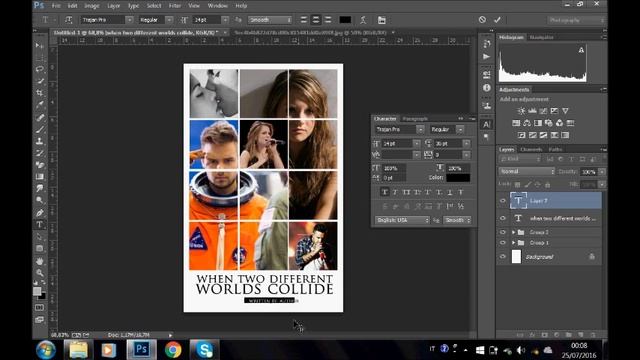Viewport: 640px width, 360px height.
Task: Open font family dropdown in options bar
Action: (129, 20)
